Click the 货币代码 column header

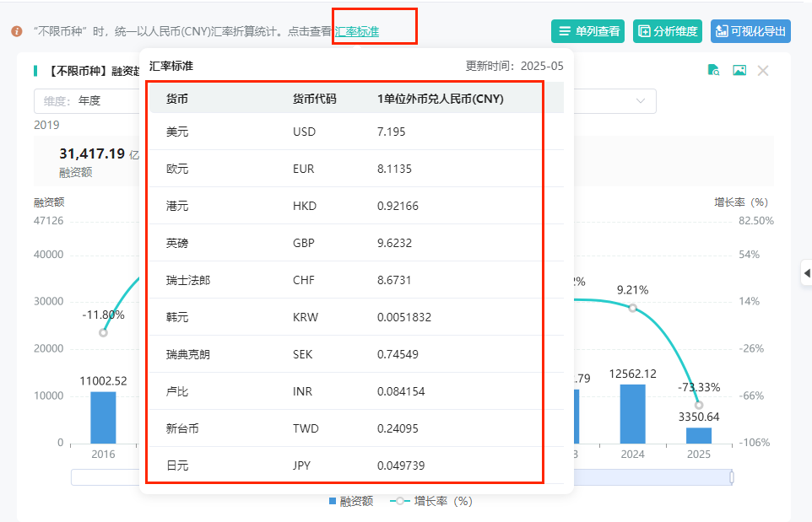tap(314, 99)
